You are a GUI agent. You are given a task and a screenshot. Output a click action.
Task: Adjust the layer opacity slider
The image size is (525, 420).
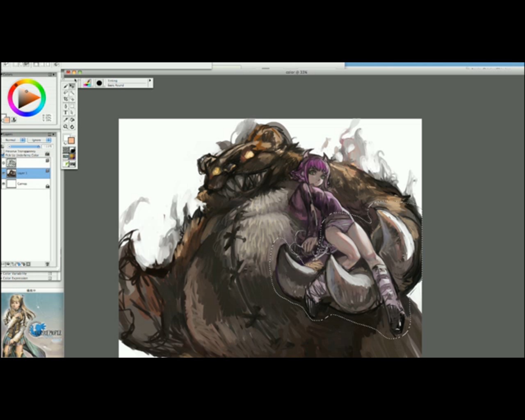(25, 146)
